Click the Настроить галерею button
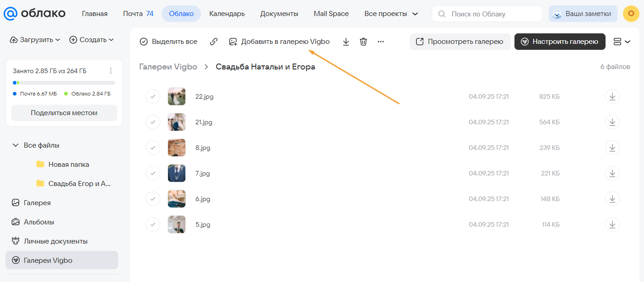The height and width of the screenshot is (282, 644). 560,42
